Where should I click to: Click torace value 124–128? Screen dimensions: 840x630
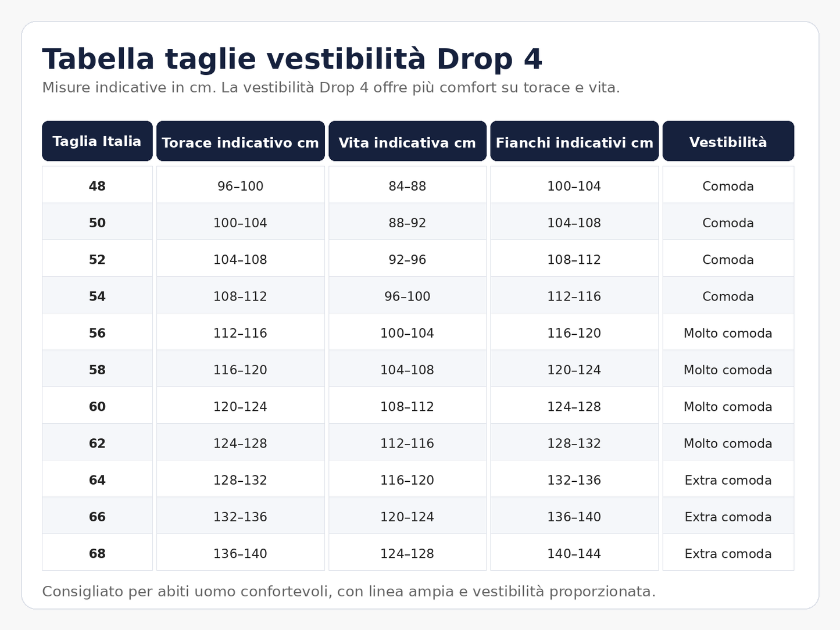[240, 443]
